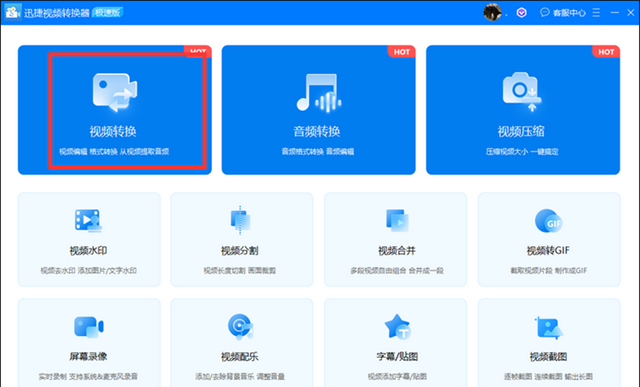Choose the 视频水印 title
The height and width of the screenshot is (387, 640).
[x=88, y=251]
